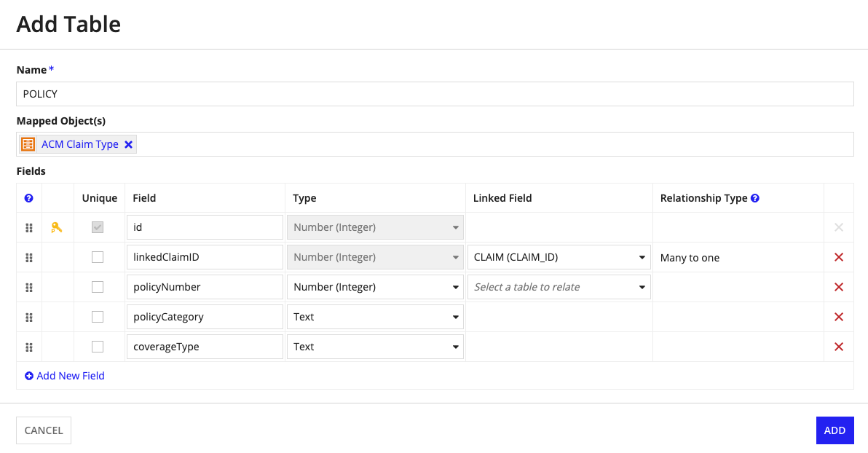868x453 pixels.
Task: Delete the linkedClaimID field row
Action: [x=837, y=257]
